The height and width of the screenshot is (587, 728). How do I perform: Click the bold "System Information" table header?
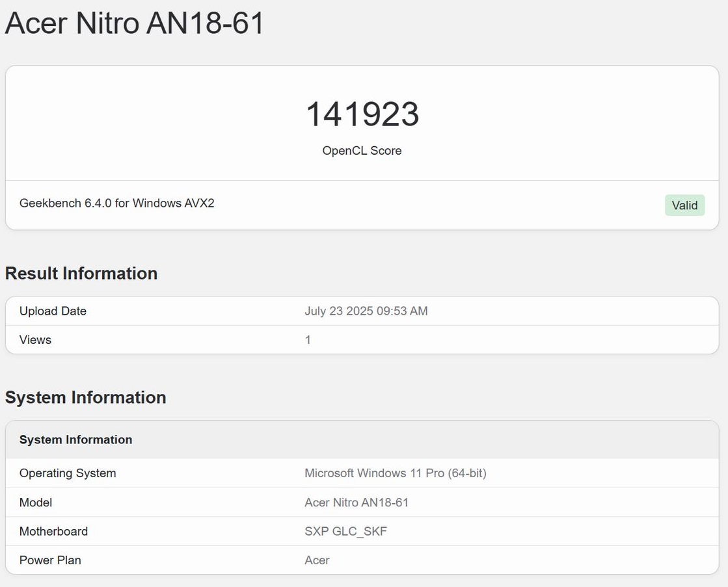coord(75,439)
